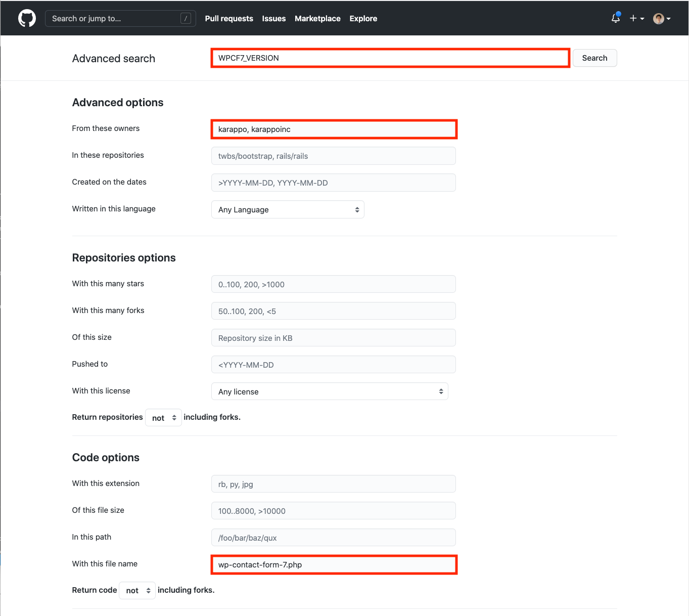
Task: Click the Code options heading
Action: point(106,458)
